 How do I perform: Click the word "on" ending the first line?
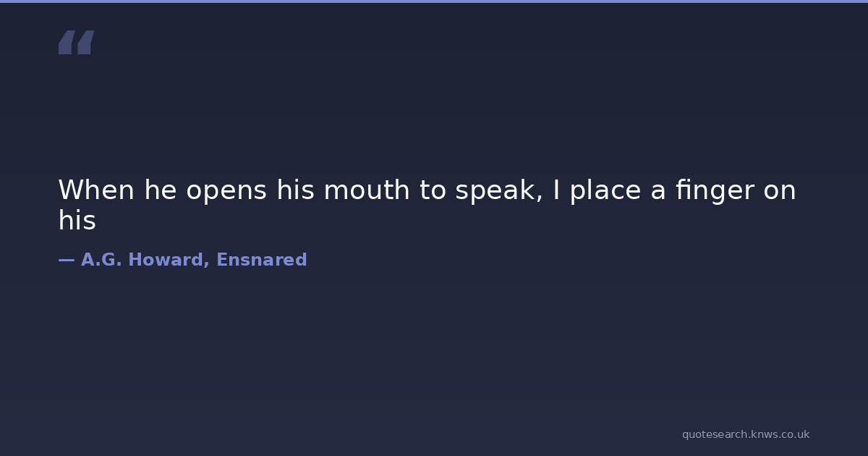click(x=780, y=192)
